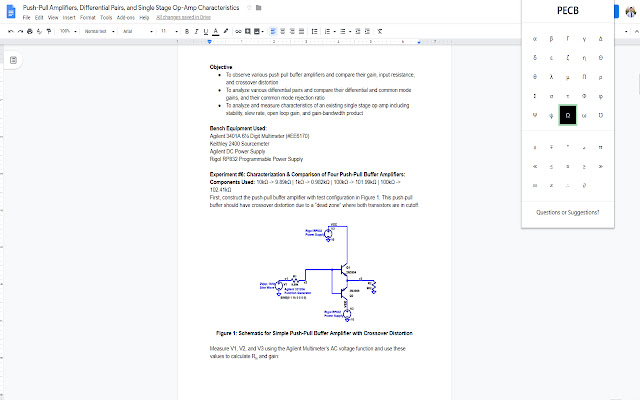Viewport: 640px width, 400px height.
Task: Open the Google Docs home icon
Action: tap(11, 11)
